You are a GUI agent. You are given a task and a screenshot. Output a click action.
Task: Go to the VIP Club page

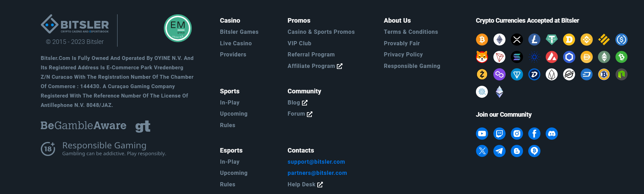pyautogui.click(x=299, y=44)
